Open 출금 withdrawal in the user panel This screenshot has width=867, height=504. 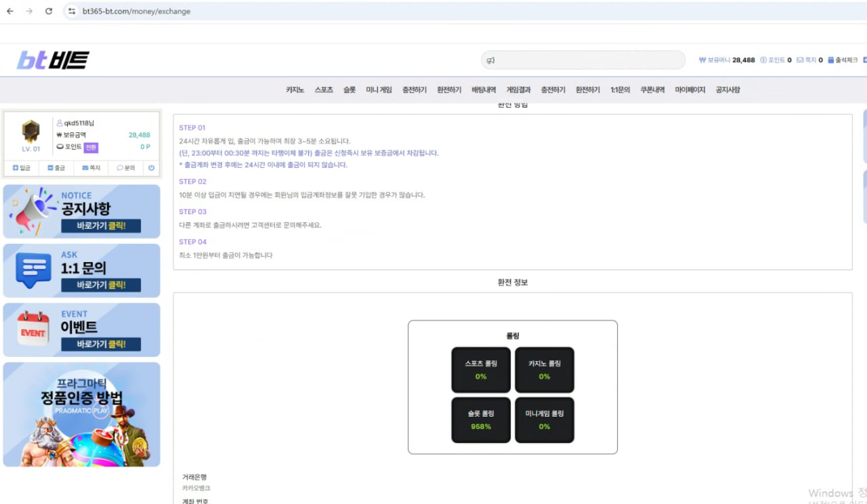pyautogui.click(x=56, y=167)
